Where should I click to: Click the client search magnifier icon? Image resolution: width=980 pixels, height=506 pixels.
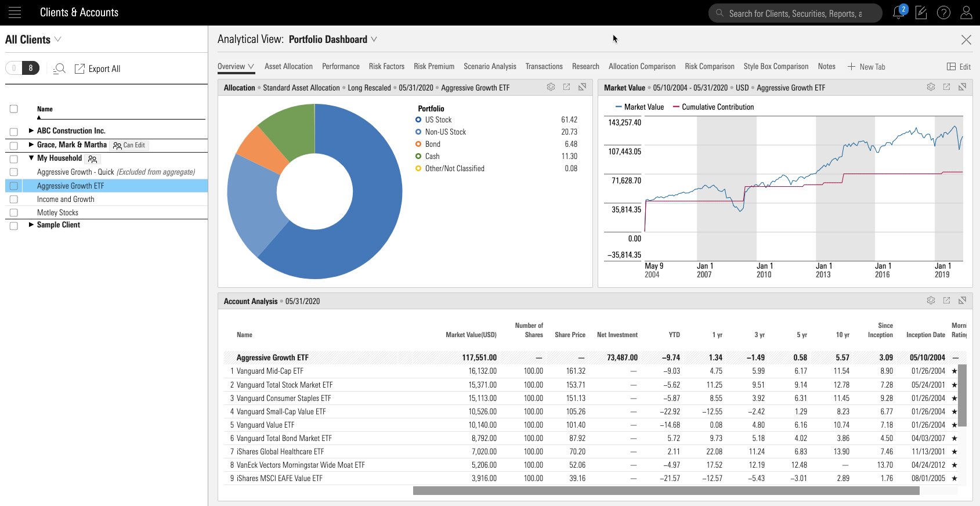click(59, 68)
